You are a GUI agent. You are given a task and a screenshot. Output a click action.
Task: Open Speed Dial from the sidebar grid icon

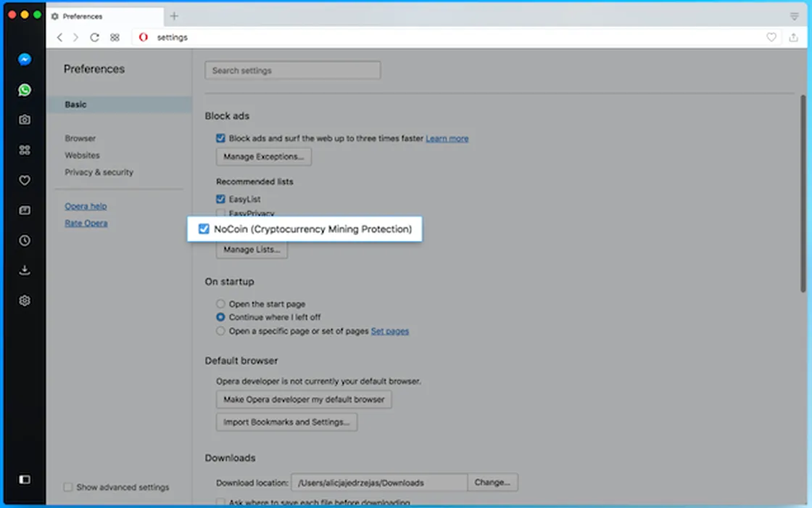pyautogui.click(x=25, y=150)
